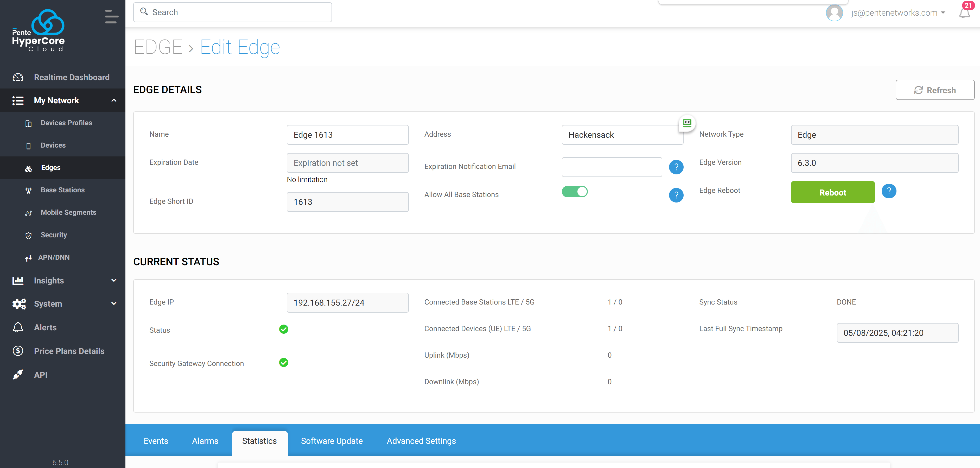980x468 pixels.
Task: Open the APN/DNN settings icon
Action: 29,257
